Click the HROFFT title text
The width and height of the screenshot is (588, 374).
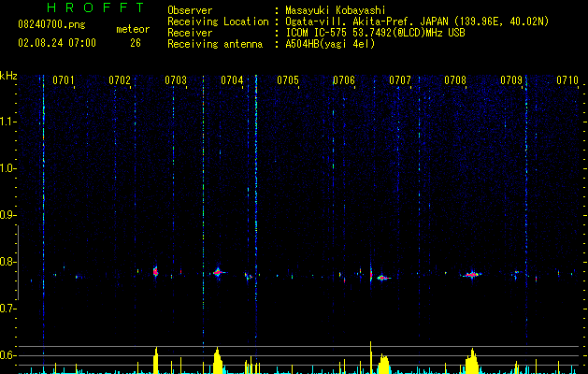tap(96, 7)
